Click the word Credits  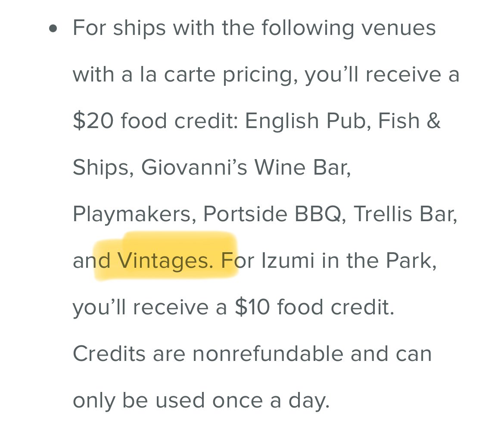coord(109,354)
